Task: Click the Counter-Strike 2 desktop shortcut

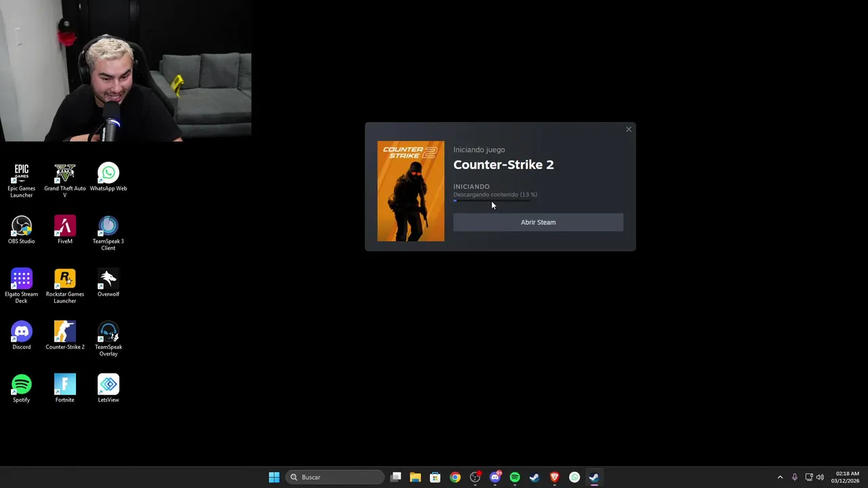Action: 65,336
